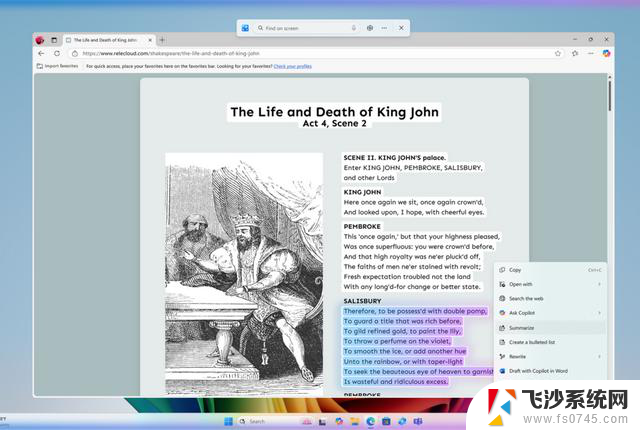The image size is (640, 430).
Task: Open the Task View icon on the taskbar
Action: pos(322,422)
